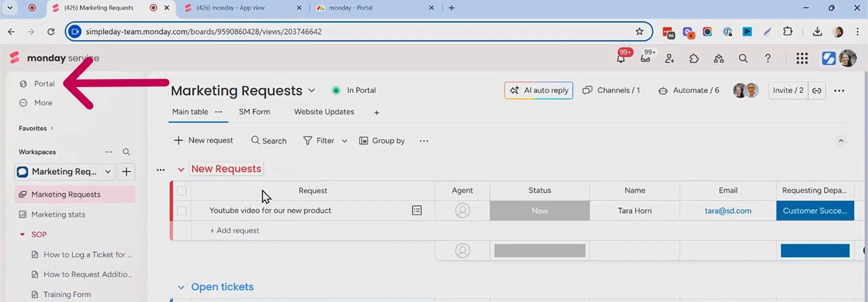
Task: Switch to the SM Form tab
Action: click(x=254, y=112)
